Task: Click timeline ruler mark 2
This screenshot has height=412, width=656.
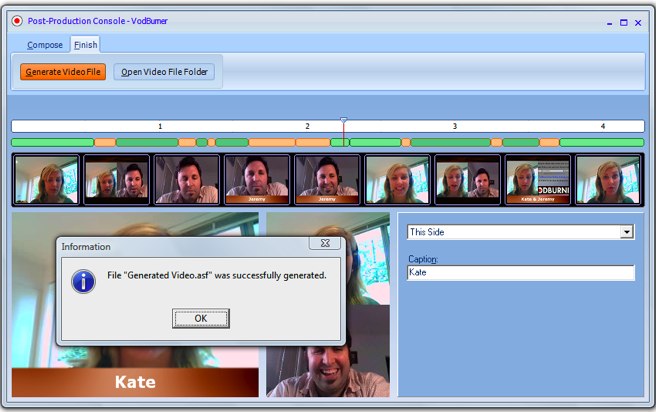Action: pyautogui.click(x=308, y=126)
